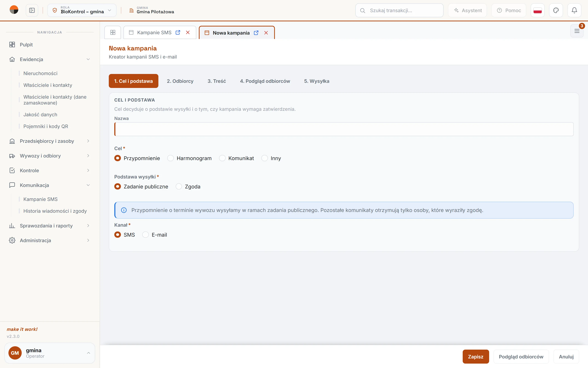Open Pomoc help
The width and height of the screenshot is (588, 368).
[509, 10]
